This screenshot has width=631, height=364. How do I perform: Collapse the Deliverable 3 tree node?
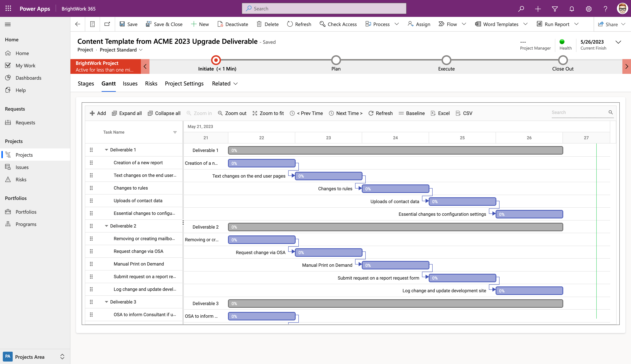pos(106,302)
